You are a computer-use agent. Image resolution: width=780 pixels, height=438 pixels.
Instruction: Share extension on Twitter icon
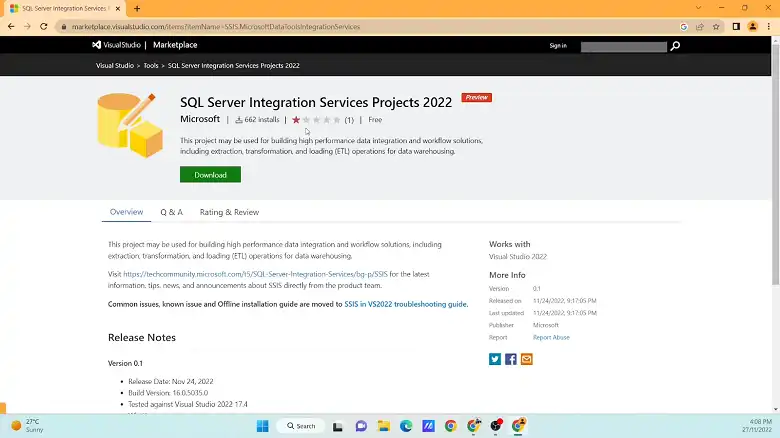pos(495,359)
